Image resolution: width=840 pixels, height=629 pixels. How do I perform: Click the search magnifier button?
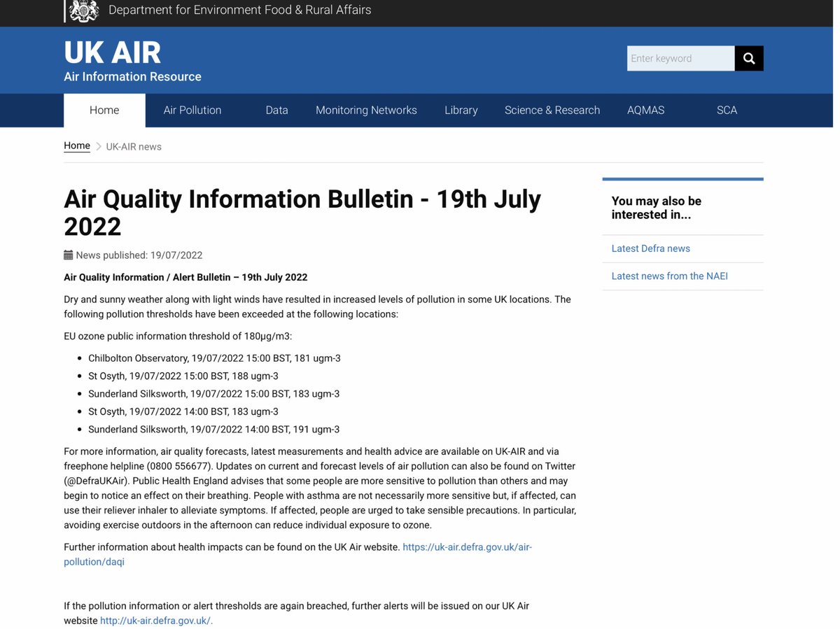[x=749, y=59]
